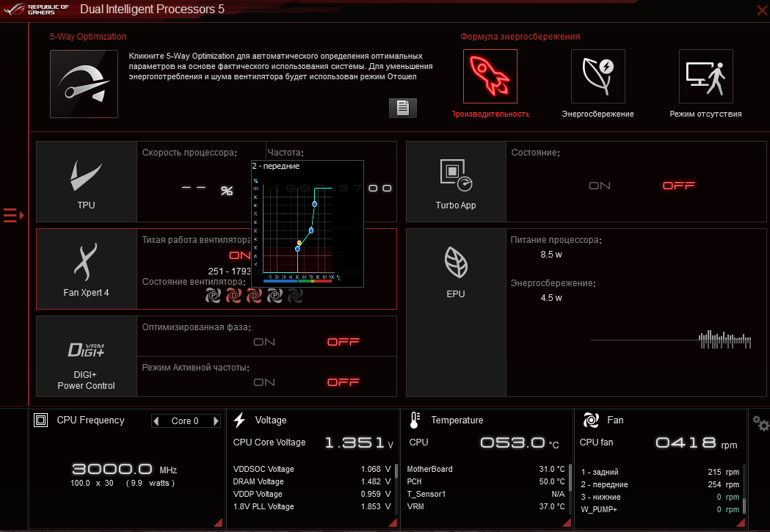The width and height of the screenshot is (770, 532).
Task: Click the EPU power usage graph
Action: point(671,340)
